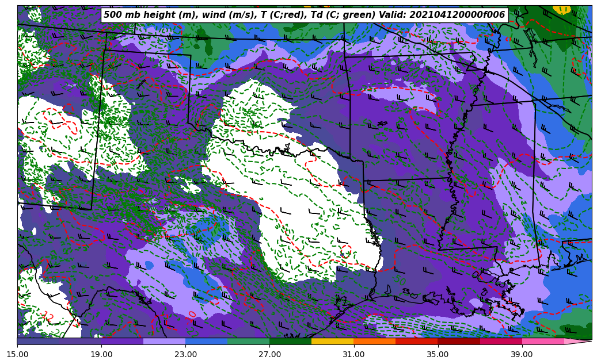Click the plot title text box
The height and width of the screenshot is (364, 597).
point(304,15)
